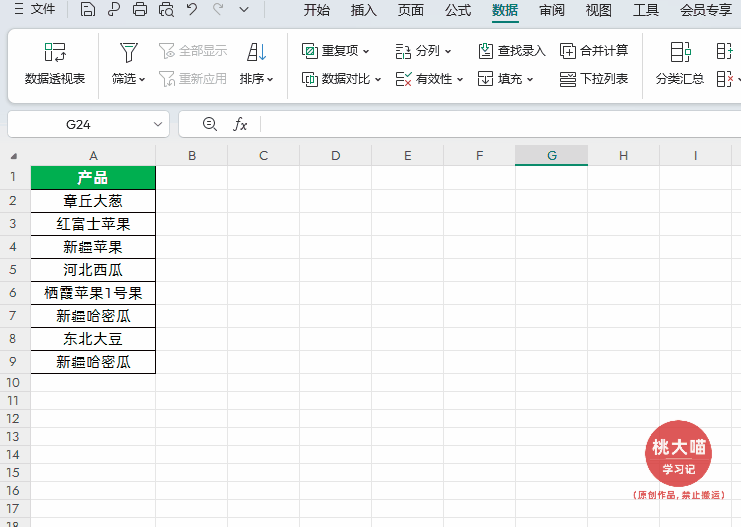Viewport: 741px width, 527px height.
Task: Select the cell 东北大豆
Action: pyautogui.click(x=93, y=339)
